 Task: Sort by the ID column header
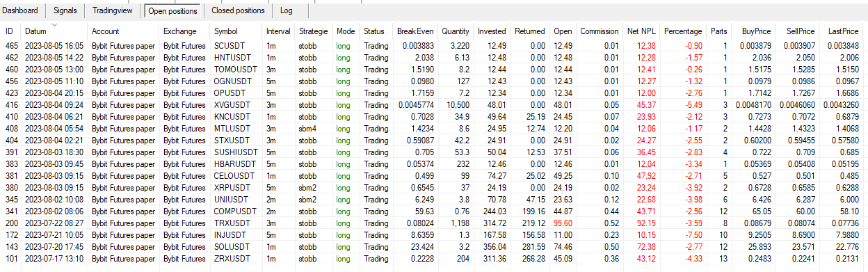[10, 31]
